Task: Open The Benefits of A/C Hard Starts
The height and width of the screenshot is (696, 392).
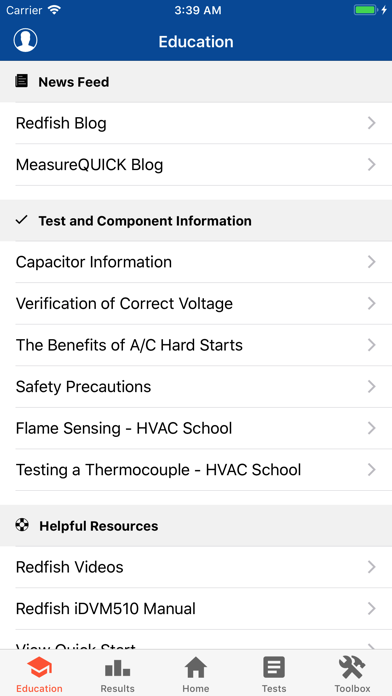Action: click(x=196, y=345)
